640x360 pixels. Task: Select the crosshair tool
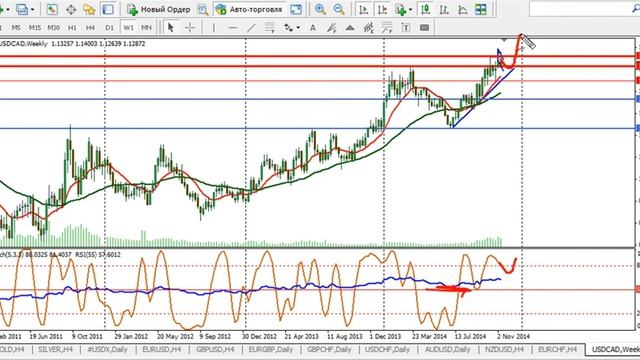click(x=190, y=28)
